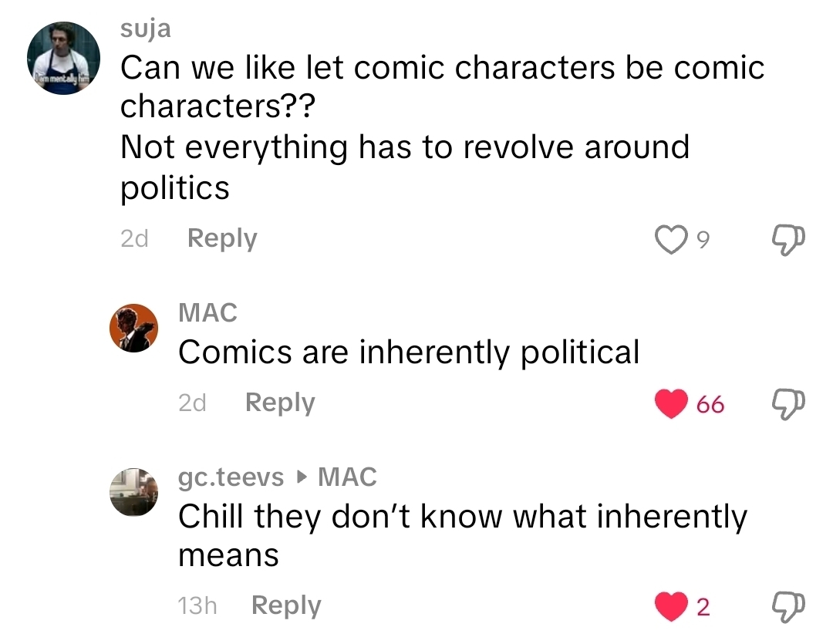Dislike suja's comment with thumbs-down icon
The height and width of the screenshot is (644, 833).
(x=787, y=240)
